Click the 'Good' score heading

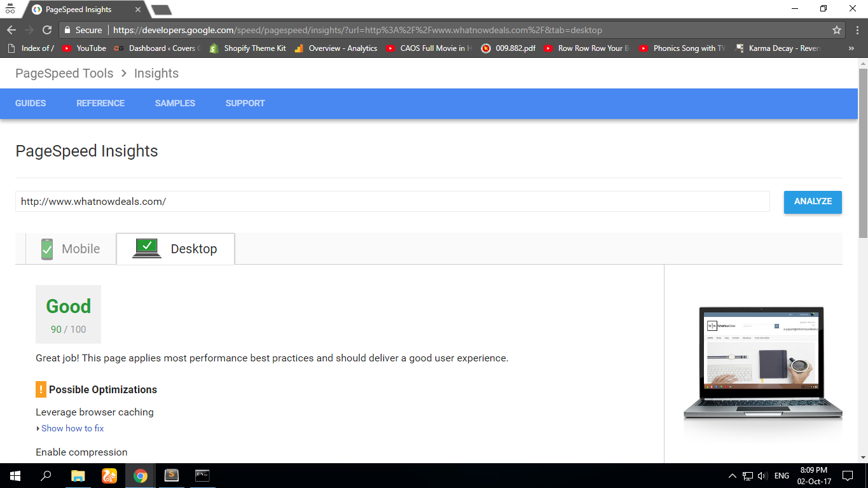point(68,306)
